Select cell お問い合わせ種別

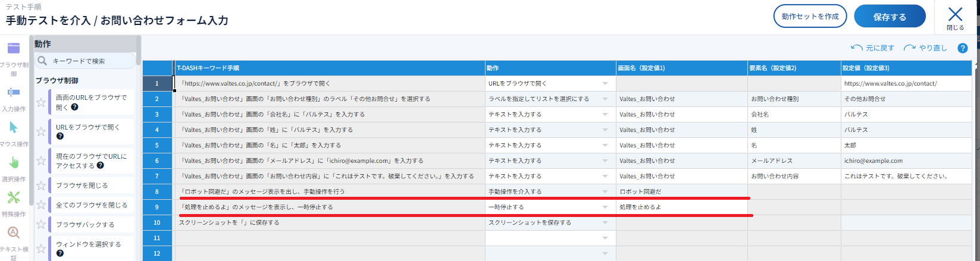click(x=794, y=99)
